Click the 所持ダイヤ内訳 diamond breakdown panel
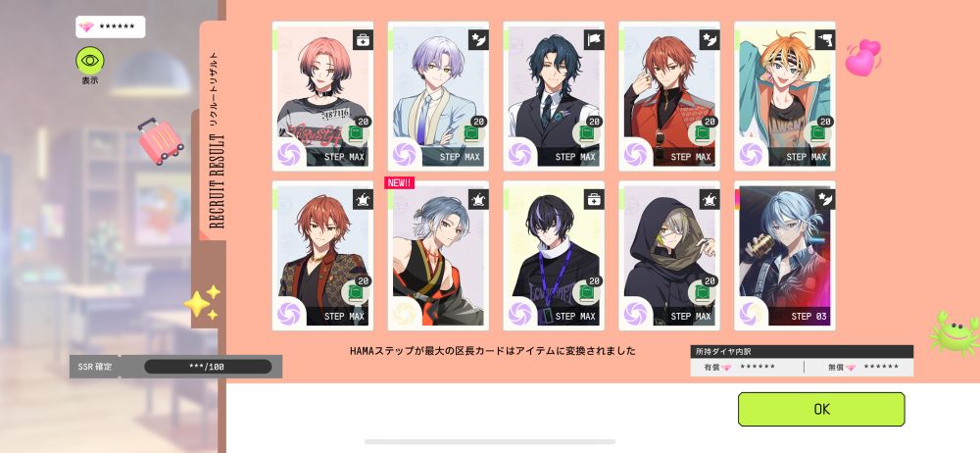Screen dimensions: 980x453 (x=802, y=361)
